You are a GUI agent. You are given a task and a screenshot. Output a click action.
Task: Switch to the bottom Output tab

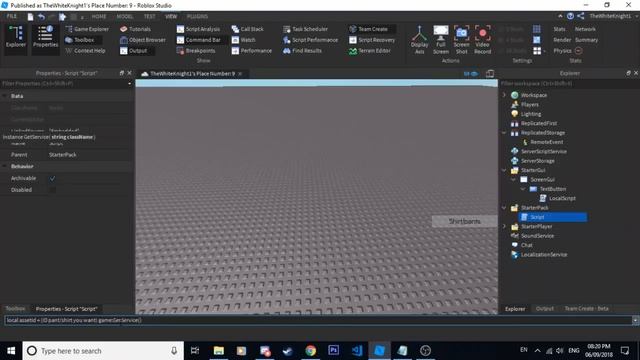pyautogui.click(x=544, y=309)
